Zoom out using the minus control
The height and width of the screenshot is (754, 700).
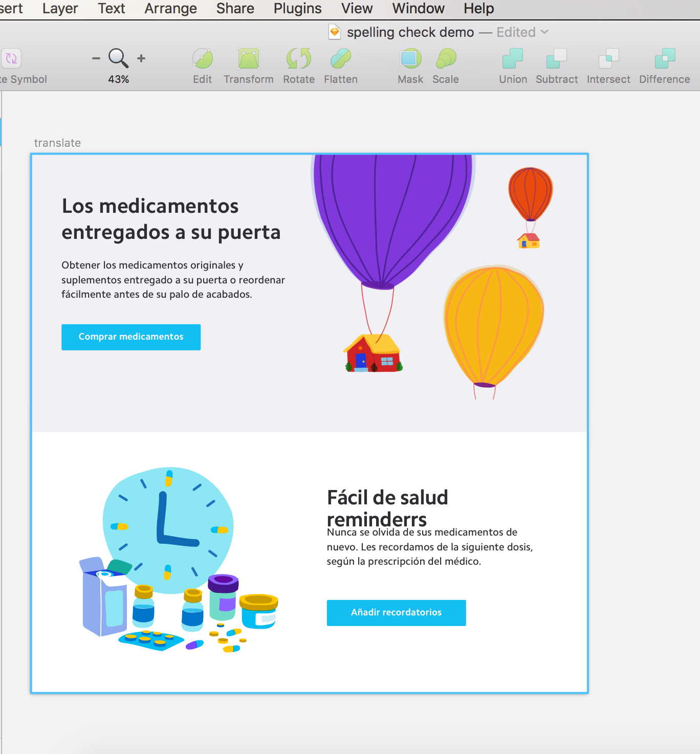click(96, 58)
